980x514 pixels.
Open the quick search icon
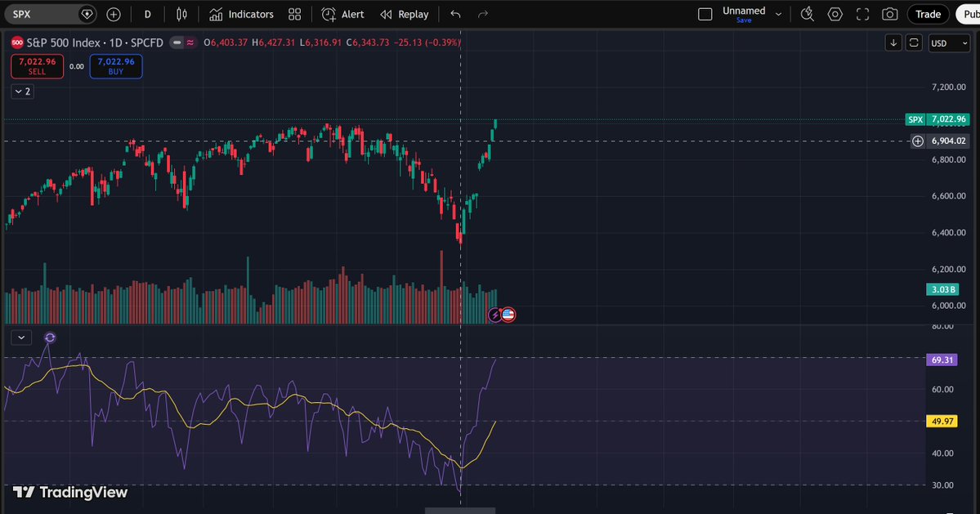click(x=808, y=14)
